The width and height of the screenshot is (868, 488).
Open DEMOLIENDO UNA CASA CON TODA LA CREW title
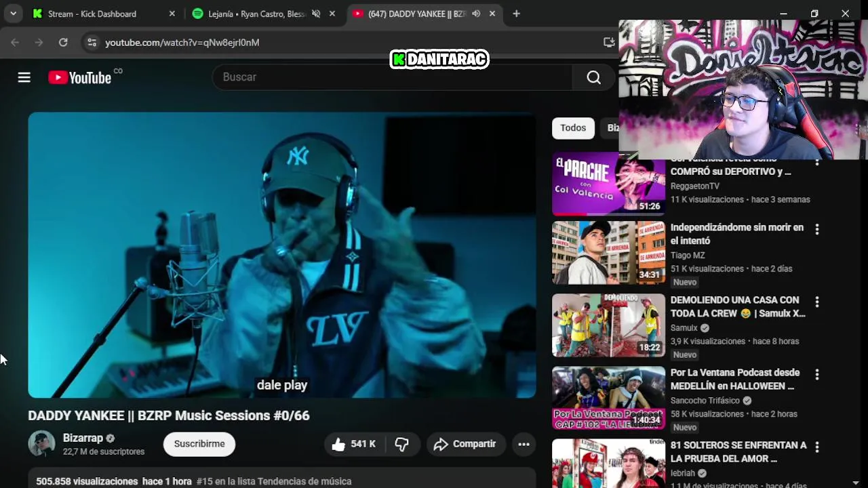click(x=738, y=306)
